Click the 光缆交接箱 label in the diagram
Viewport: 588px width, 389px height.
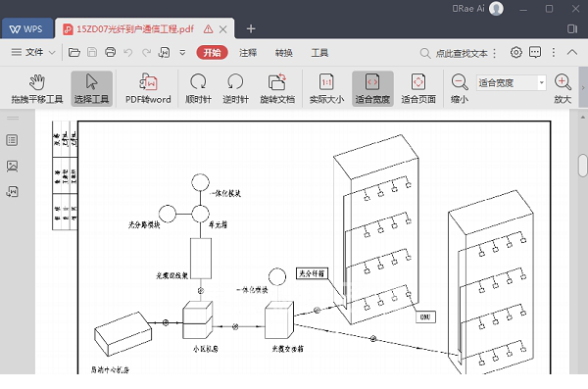click(287, 349)
